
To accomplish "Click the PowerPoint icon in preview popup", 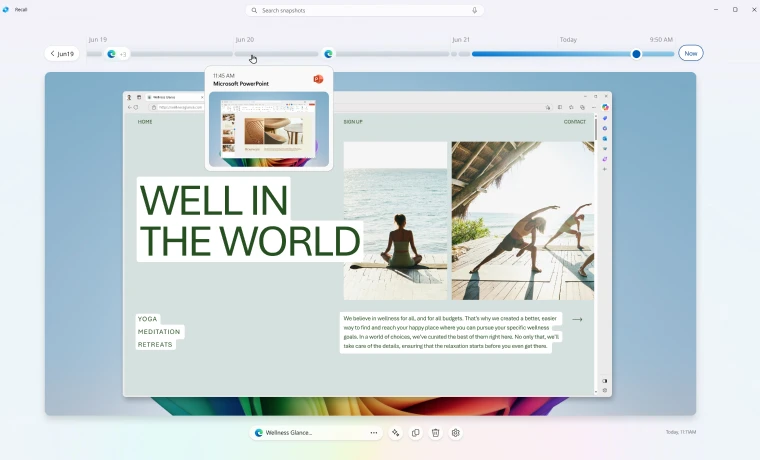I will coord(318,79).
